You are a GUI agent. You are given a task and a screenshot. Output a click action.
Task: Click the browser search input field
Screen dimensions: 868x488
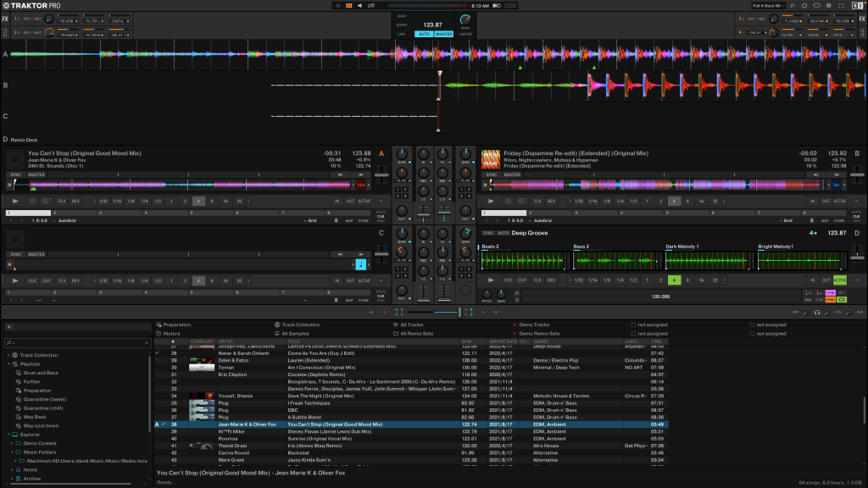pyautogui.click(x=77, y=343)
